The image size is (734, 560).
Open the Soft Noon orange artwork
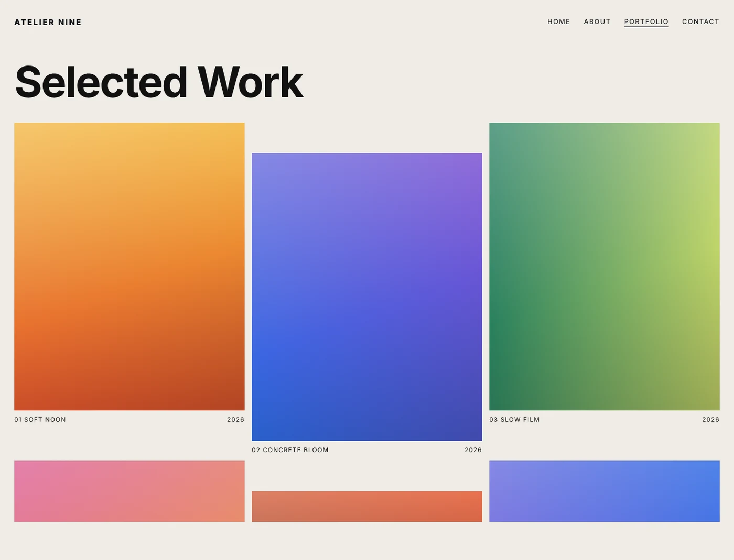point(129,266)
